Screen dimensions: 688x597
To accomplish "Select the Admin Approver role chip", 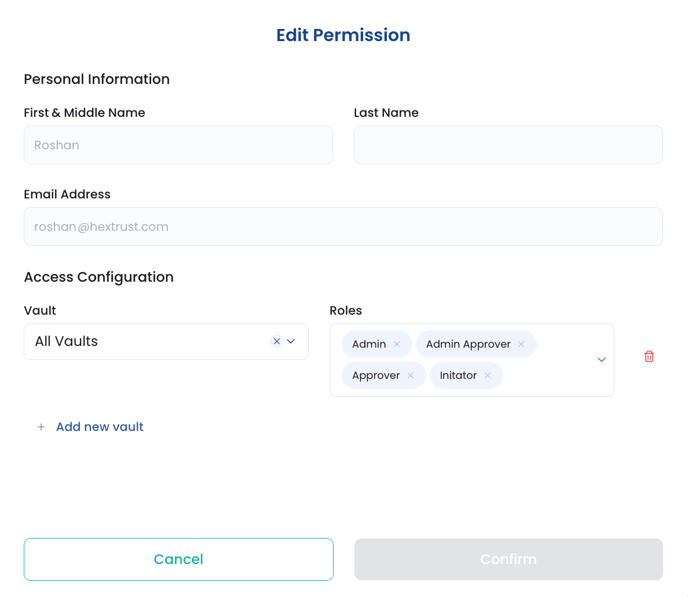I will pyautogui.click(x=468, y=344).
